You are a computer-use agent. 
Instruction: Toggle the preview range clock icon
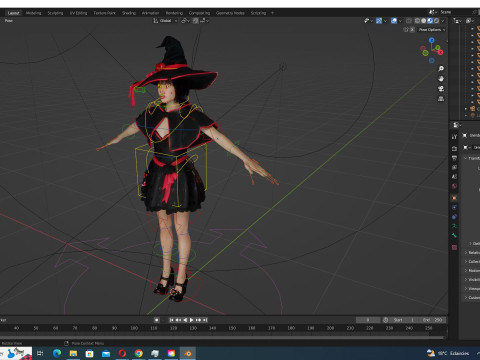click(386, 320)
